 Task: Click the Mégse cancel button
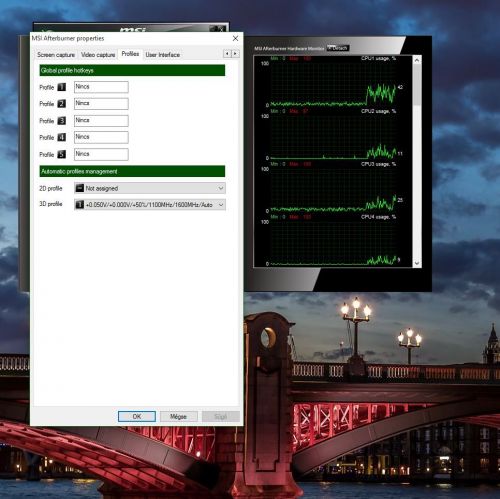tap(178, 416)
